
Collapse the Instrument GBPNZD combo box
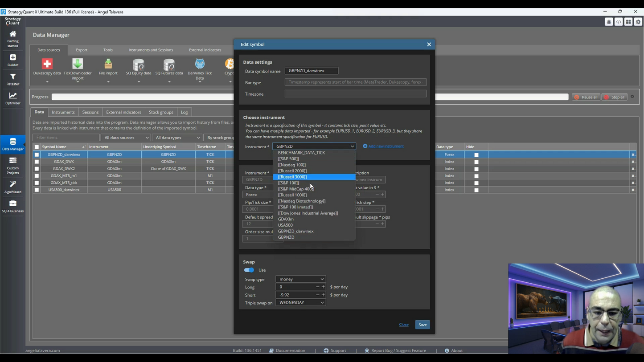click(x=314, y=146)
